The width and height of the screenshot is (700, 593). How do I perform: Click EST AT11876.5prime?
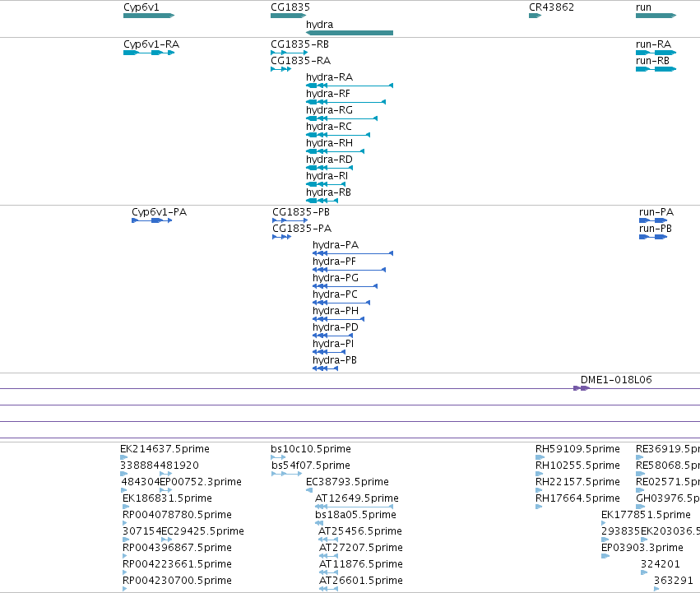pos(328,572)
